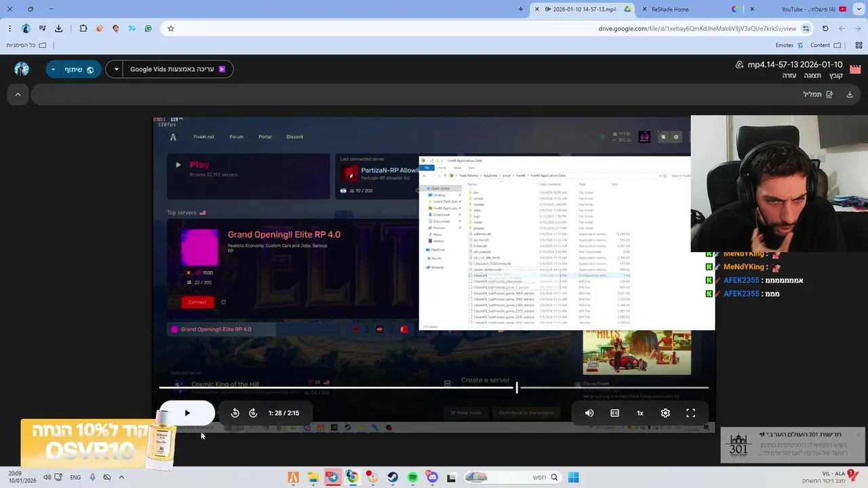The image size is (868, 488).
Task: Open the taskbar volume control
Action: [47, 477]
